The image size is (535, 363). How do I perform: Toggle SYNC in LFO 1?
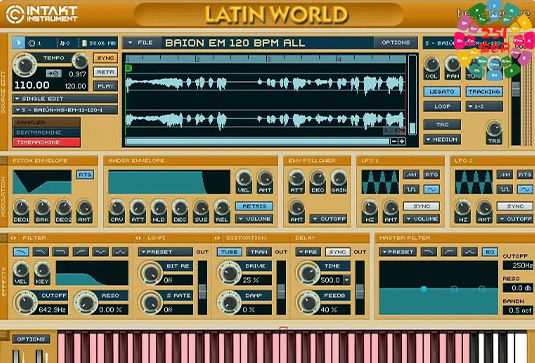(x=422, y=206)
